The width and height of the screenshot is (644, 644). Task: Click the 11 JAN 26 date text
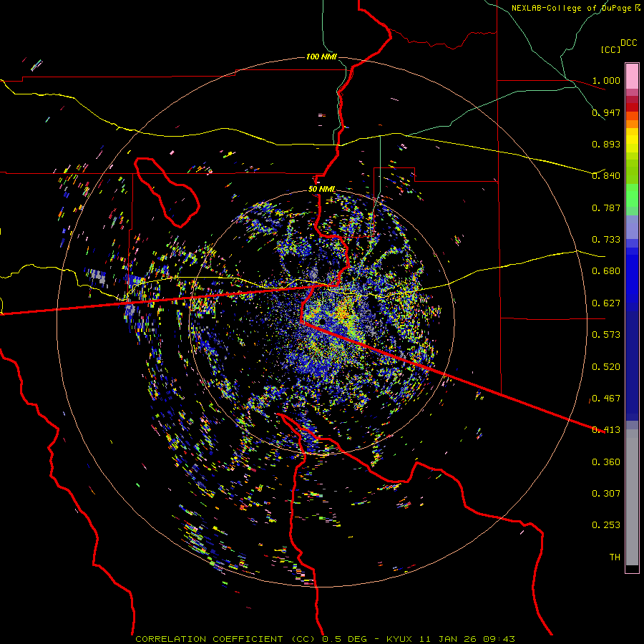447,639
